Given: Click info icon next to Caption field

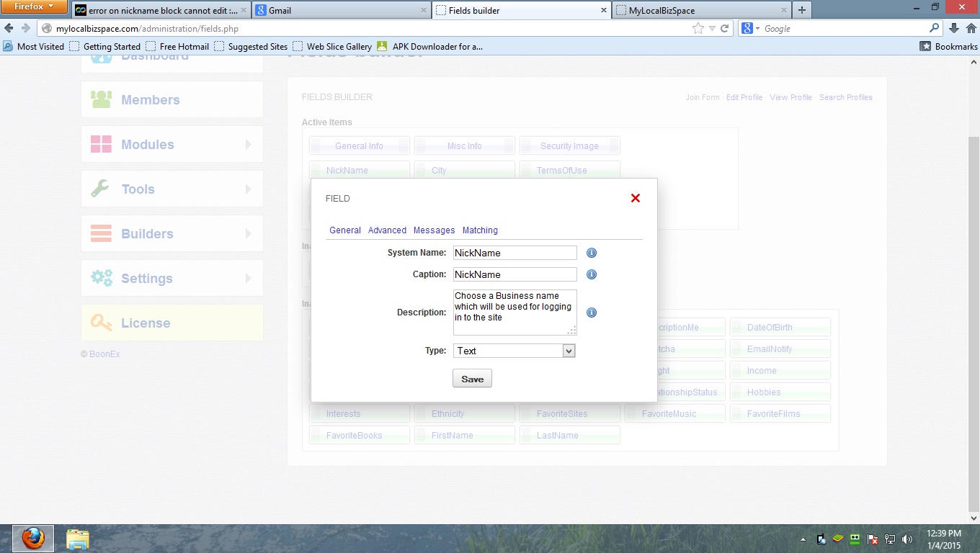Looking at the screenshot, I should [x=592, y=274].
